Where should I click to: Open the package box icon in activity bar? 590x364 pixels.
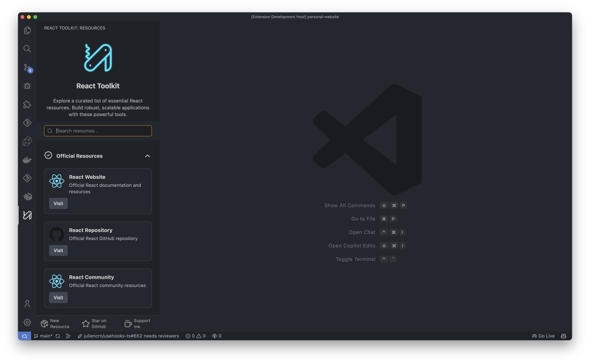click(27, 197)
